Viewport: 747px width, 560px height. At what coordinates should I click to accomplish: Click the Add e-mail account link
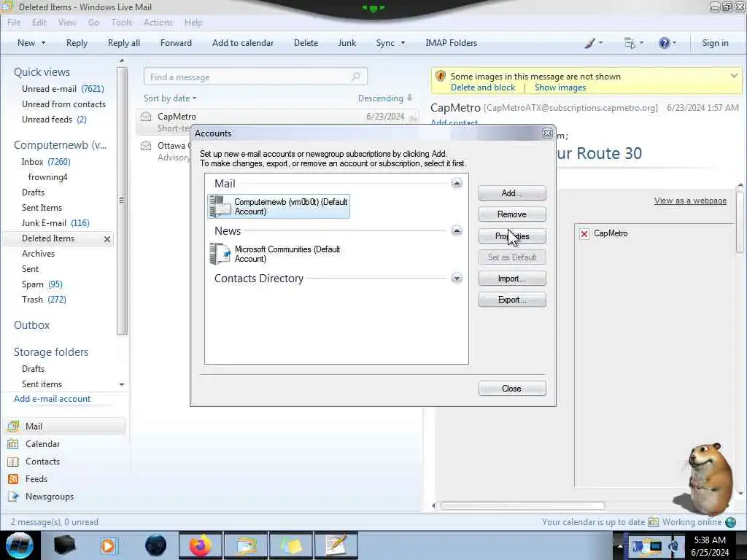(52, 399)
